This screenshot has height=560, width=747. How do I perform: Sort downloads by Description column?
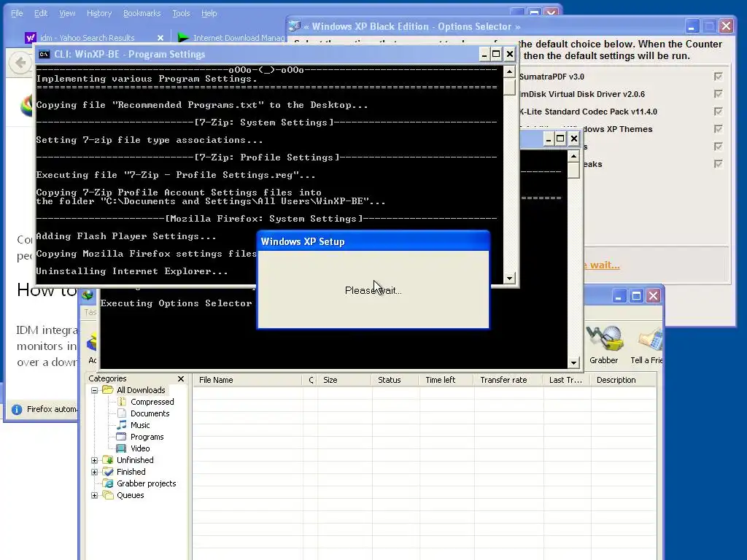623,380
